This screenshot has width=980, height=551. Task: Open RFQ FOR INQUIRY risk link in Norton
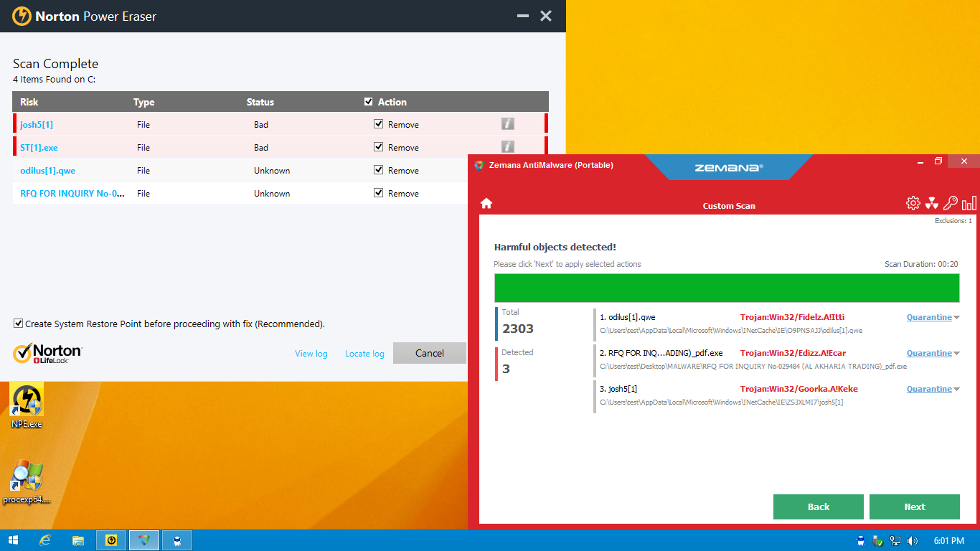[72, 193]
